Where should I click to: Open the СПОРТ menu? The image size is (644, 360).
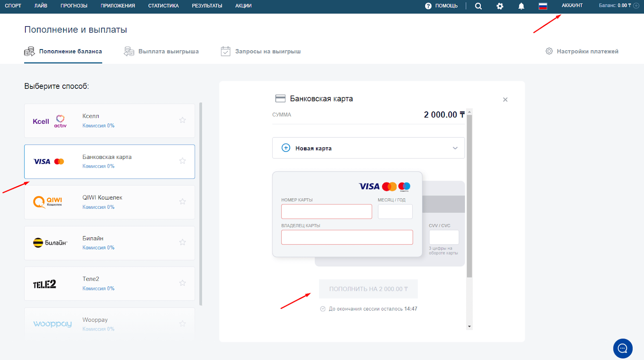coord(13,6)
